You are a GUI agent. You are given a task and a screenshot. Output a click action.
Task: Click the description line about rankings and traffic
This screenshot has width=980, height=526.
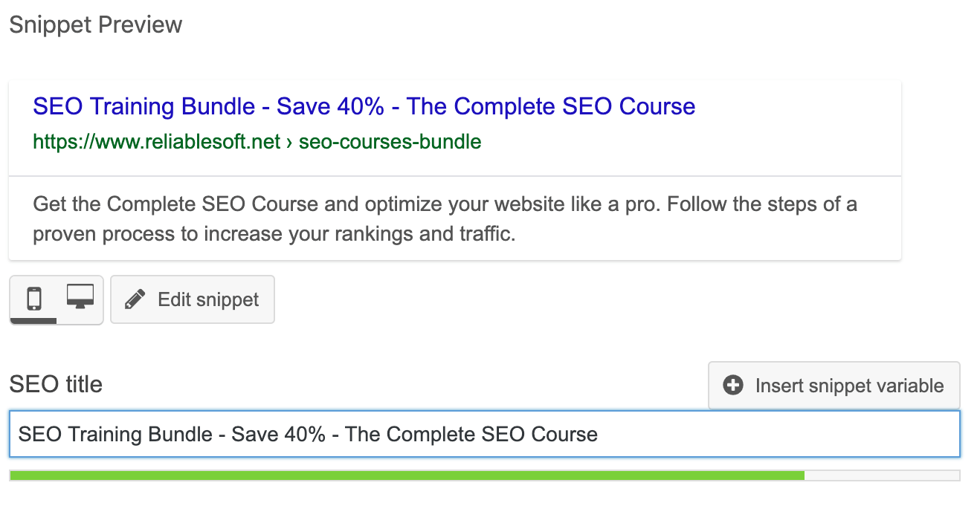274,235
